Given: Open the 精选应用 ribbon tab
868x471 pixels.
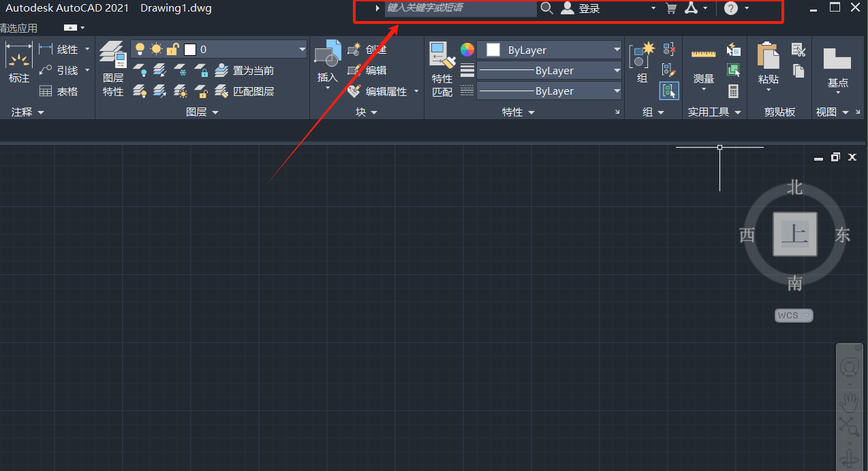Looking at the screenshot, I should (19, 28).
